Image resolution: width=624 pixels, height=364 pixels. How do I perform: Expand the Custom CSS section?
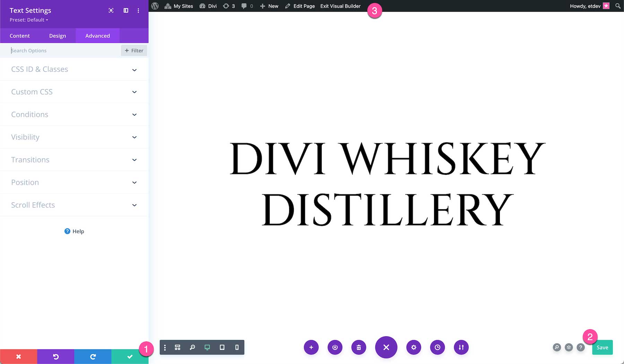click(x=74, y=92)
